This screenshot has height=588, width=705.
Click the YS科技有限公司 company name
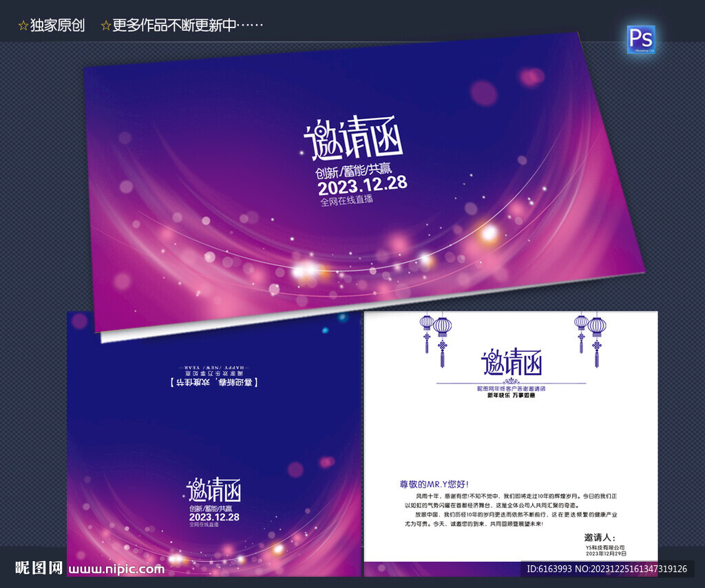point(605,547)
